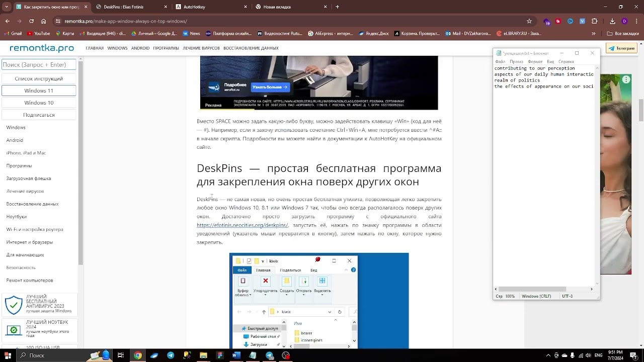Bookmark this page with the star icon
This screenshot has width=644, height=362.
coord(529,21)
